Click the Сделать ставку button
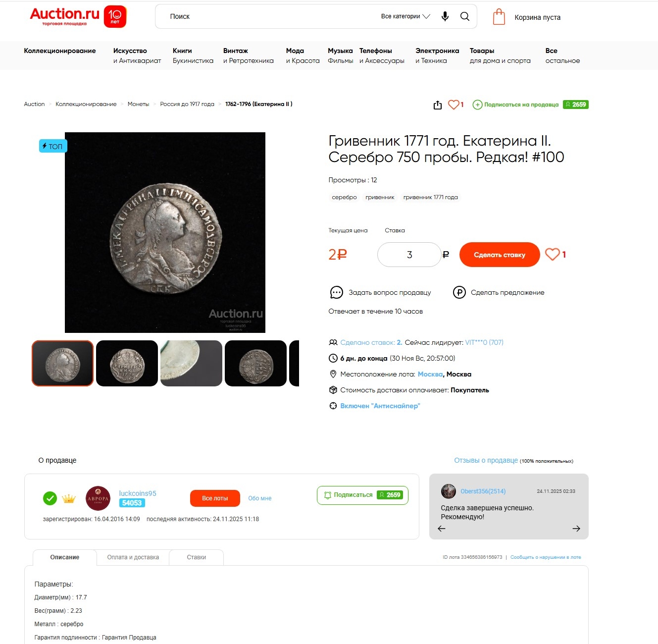Screen dimensions: 658x644 point(500,255)
